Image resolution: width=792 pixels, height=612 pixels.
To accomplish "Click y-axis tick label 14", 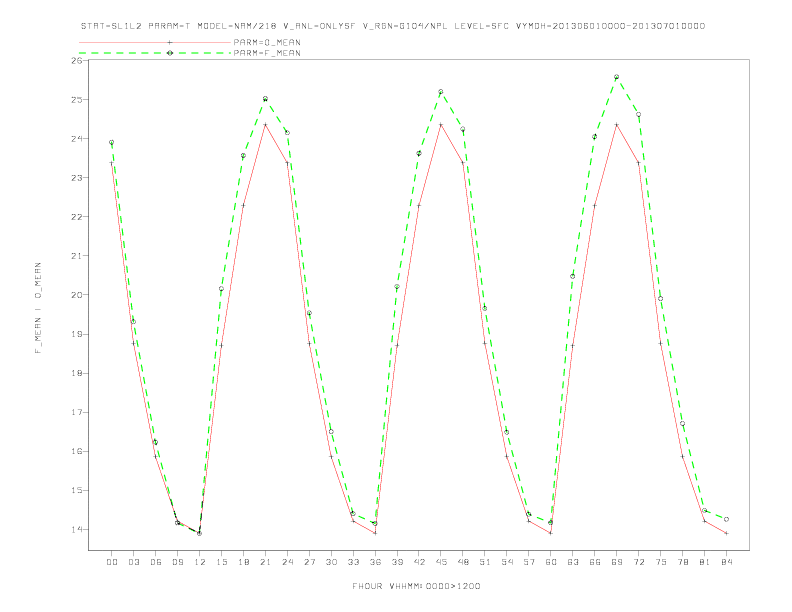I will coord(77,530).
